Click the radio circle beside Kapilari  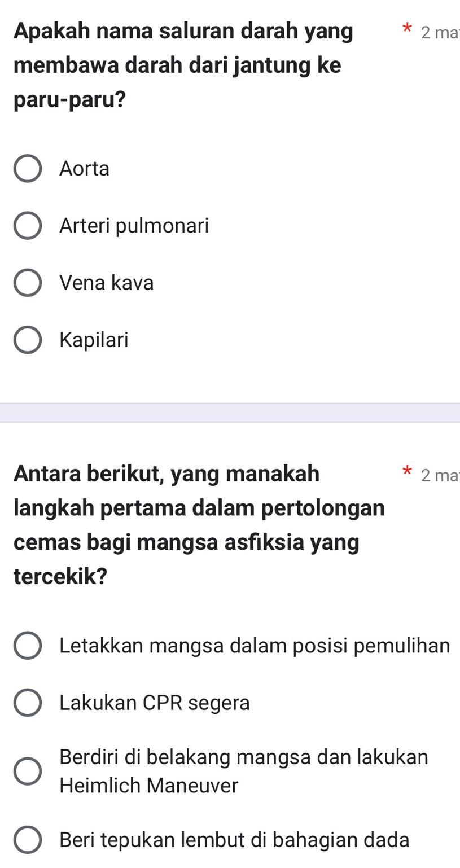click(28, 339)
